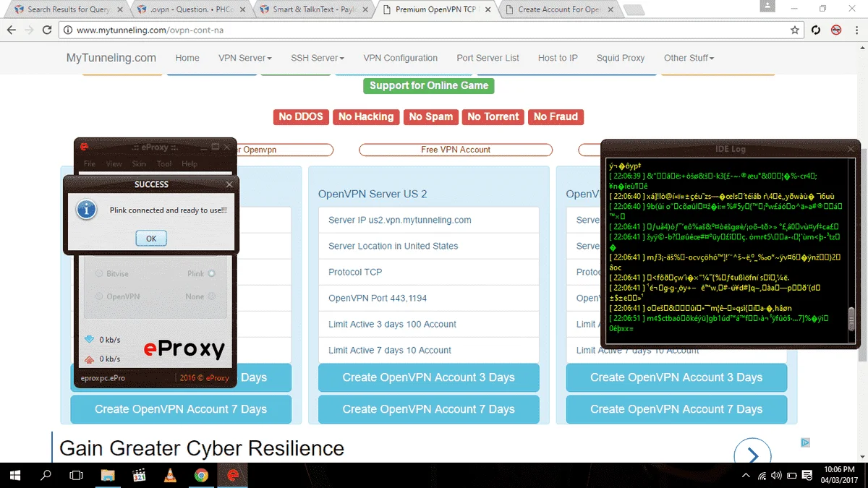Screen dimensions: 868x488
Task: Open the Home nav link
Action: 187,58
